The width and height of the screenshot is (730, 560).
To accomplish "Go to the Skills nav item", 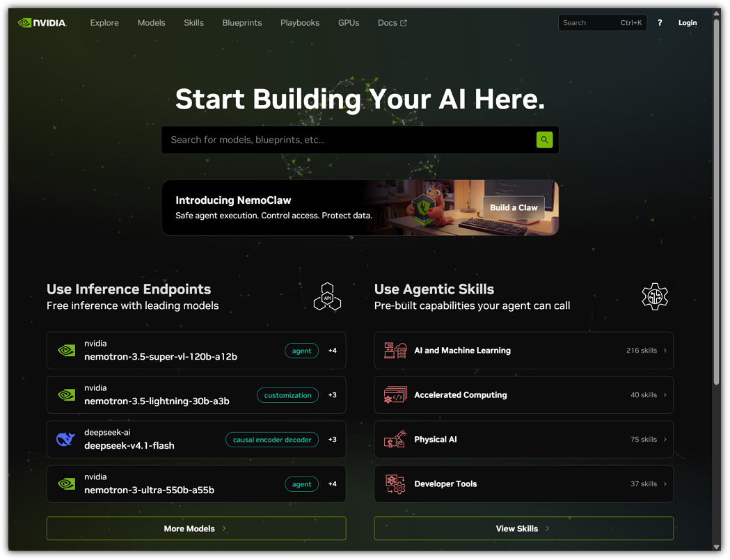I will 193,23.
